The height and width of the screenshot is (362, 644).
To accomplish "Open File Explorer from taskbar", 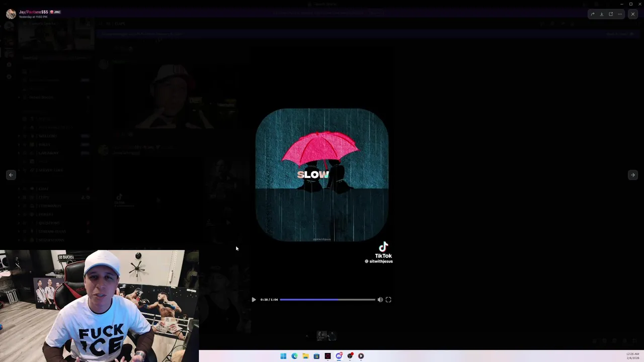I will 305,356.
